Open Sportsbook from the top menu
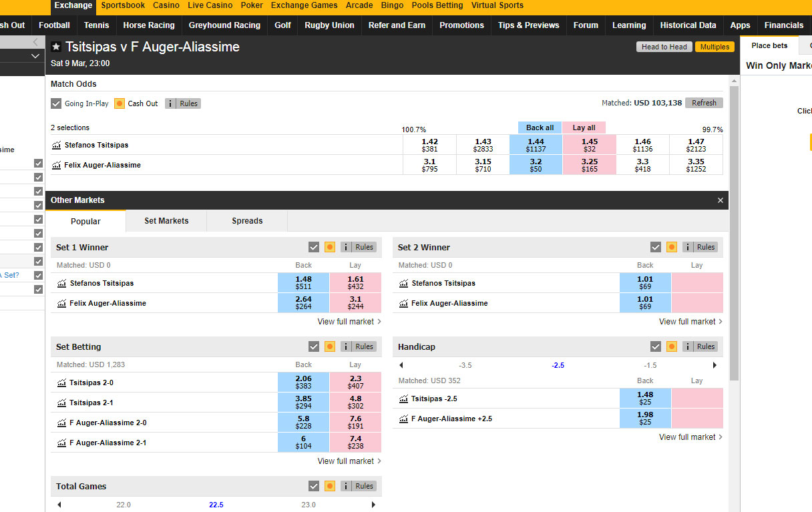 (x=123, y=5)
